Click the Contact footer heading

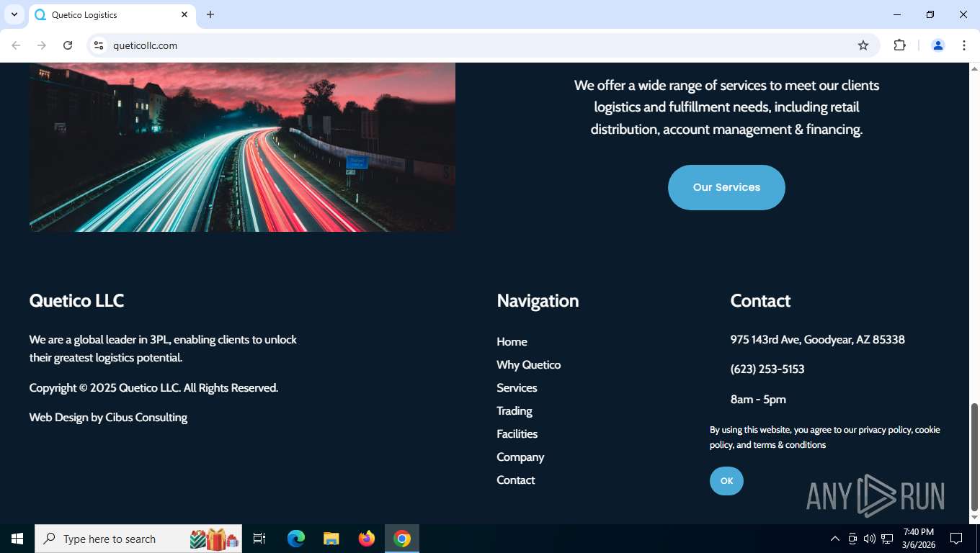tap(760, 301)
